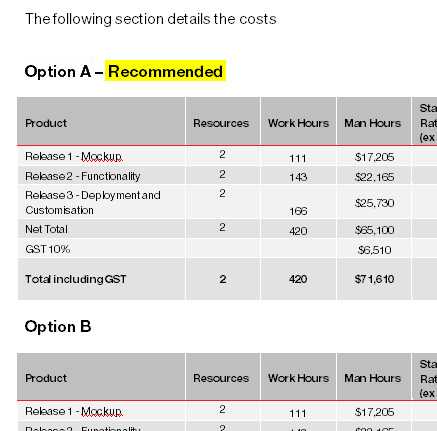437x431 pixels.
Task: Click the Resources header in Option A table
Action: (221, 123)
